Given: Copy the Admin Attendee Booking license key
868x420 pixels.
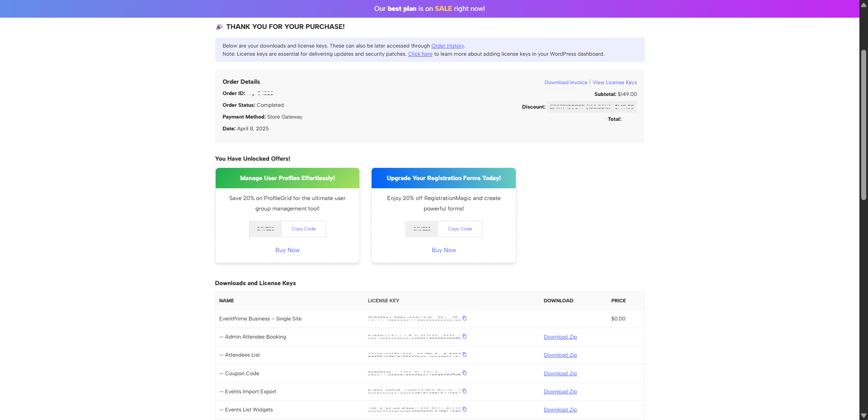Looking at the screenshot, I should 464,337.
